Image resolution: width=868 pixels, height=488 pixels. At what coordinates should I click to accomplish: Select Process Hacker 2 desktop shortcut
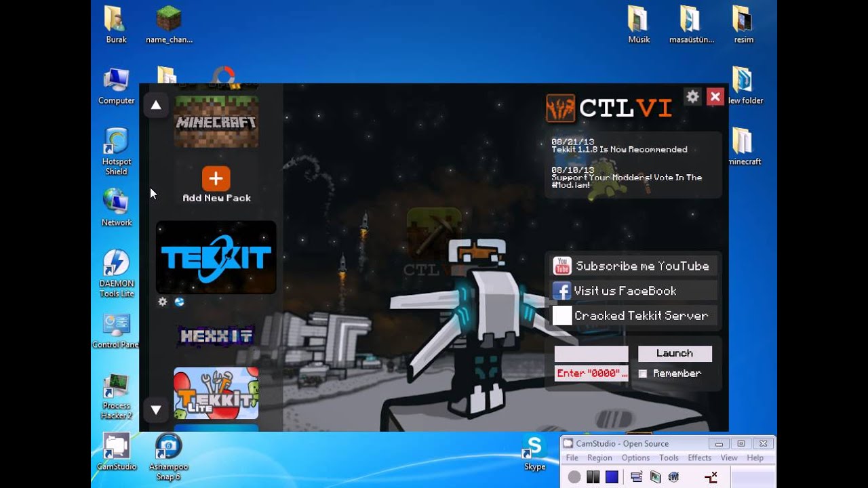click(x=116, y=395)
